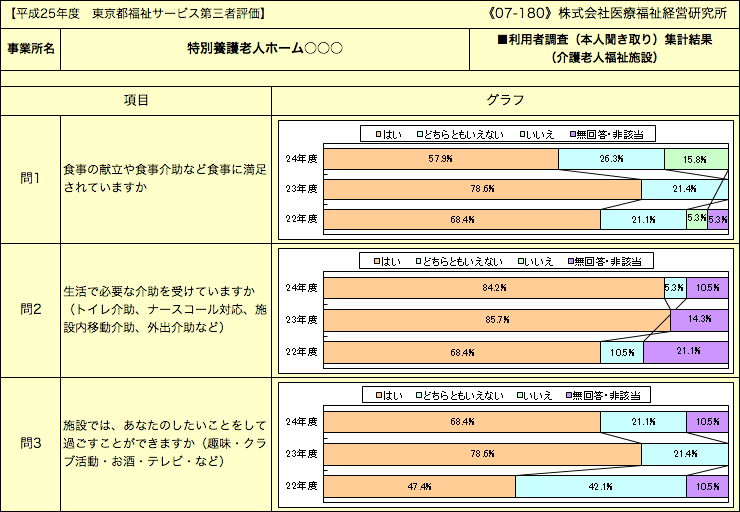
Task: Select the 68.4% segment in 問1 22年度 bar
Action: (x=462, y=219)
